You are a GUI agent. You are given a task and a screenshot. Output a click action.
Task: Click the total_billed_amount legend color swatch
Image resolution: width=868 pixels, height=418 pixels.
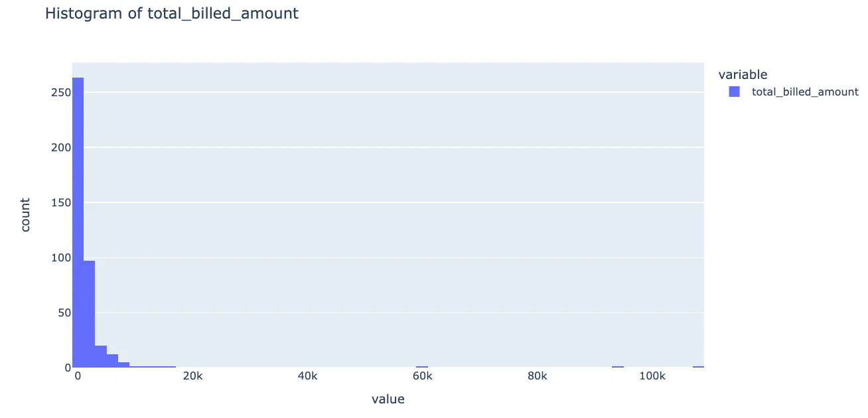[734, 92]
